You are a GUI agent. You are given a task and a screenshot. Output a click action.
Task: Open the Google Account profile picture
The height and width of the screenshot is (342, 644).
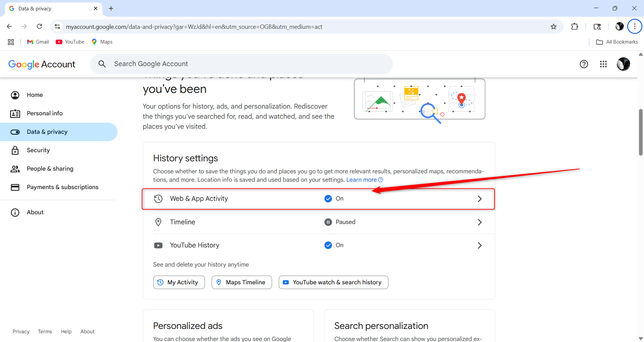tap(623, 64)
